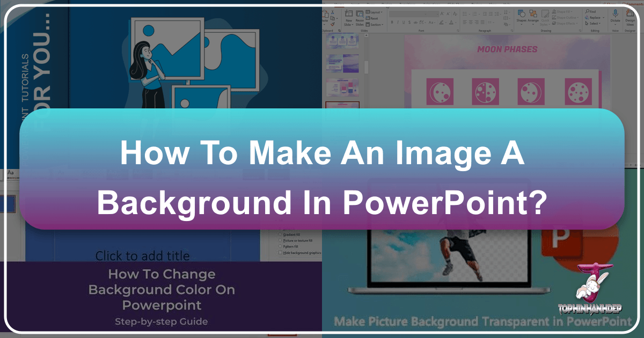This screenshot has width=644, height=338.
Task: Click the 'Click to add title' placeholder
Action: [x=142, y=256]
